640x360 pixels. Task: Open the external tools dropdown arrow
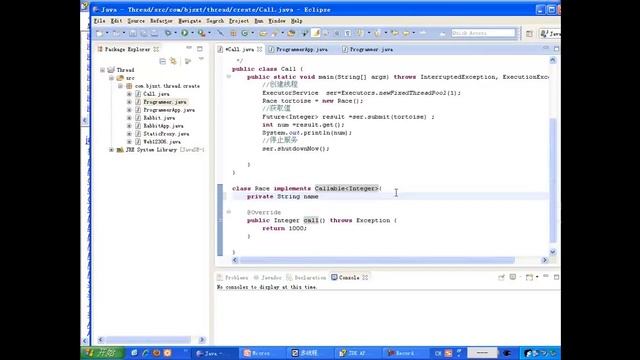point(209,33)
